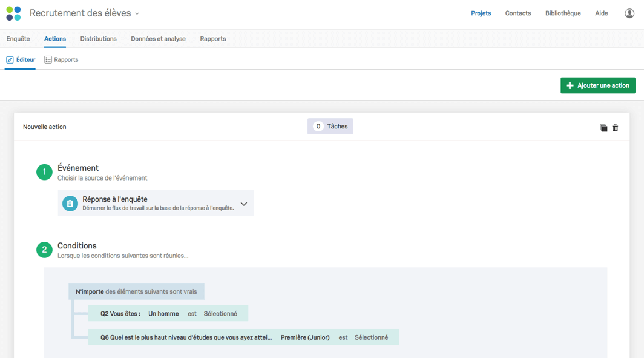Open the Données et analyse tab
This screenshot has width=644, height=358.
click(x=158, y=39)
